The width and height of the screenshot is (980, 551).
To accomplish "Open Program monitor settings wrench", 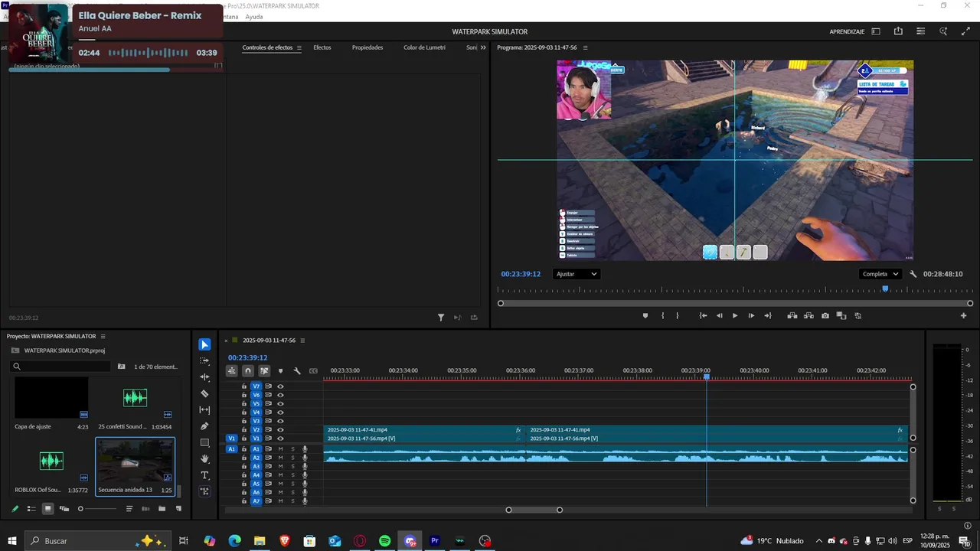I will click(913, 274).
